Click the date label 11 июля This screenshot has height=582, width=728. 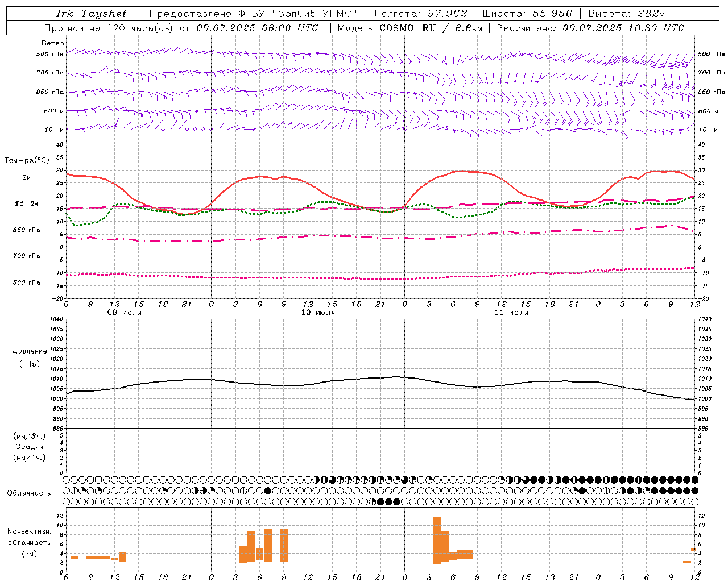(x=511, y=313)
